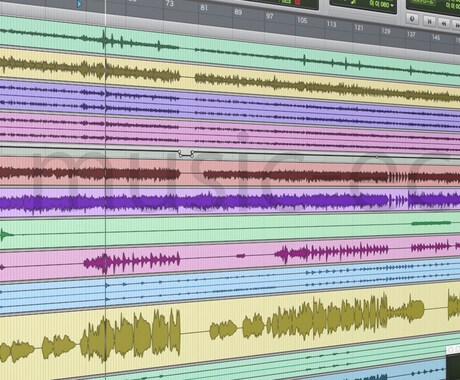Click the Return to Zero transport button

(x=429, y=21)
